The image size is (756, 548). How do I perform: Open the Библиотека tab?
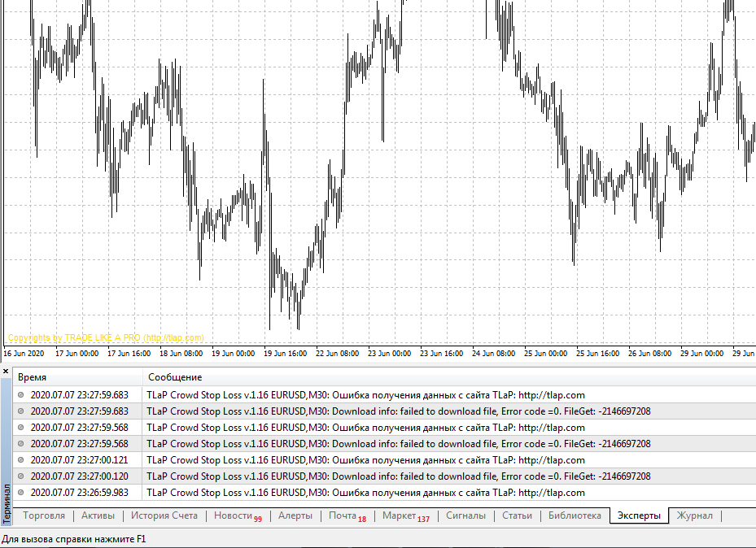pos(575,515)
